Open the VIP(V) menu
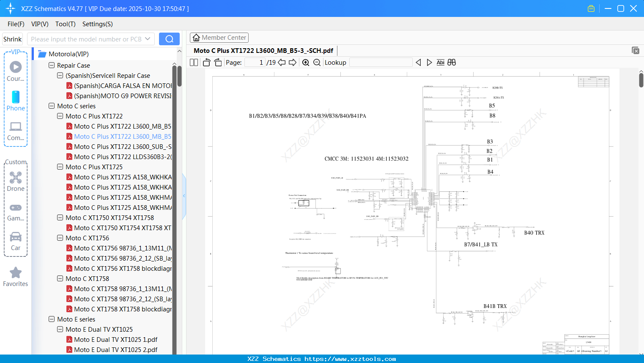Image resolution: width=644 pixels, height=363 pixels. 40,24
